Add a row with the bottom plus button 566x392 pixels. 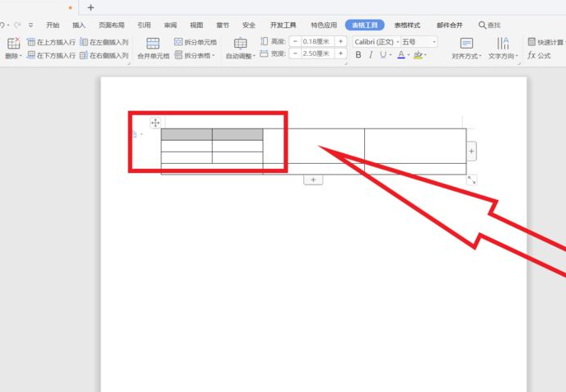(x=313, y=180)
